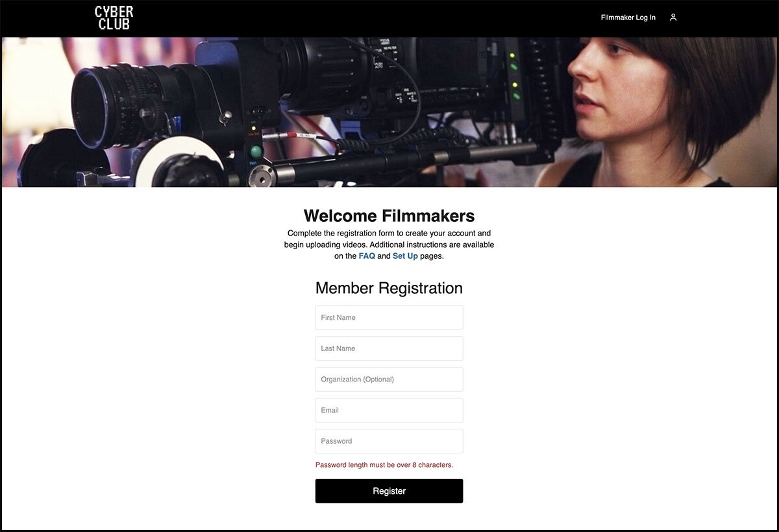This screenshot has width=779, height=532.
Task: Focus the Password input field
Action: pyautogui.click(x=389, y=441)
